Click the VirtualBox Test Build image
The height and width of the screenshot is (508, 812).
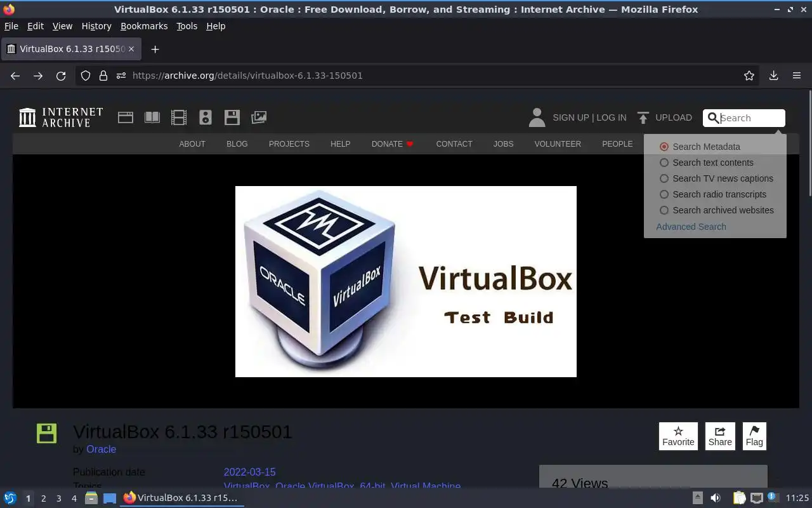[x=406, y=281]
